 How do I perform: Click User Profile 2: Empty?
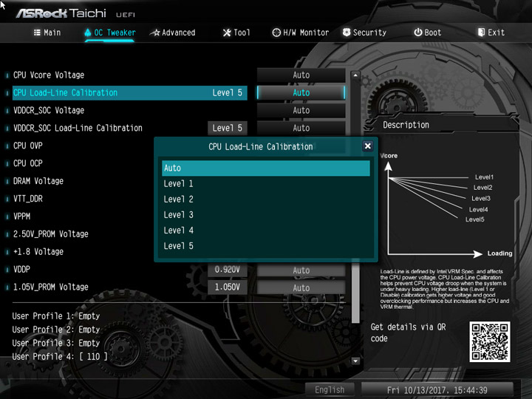(56, 330)
